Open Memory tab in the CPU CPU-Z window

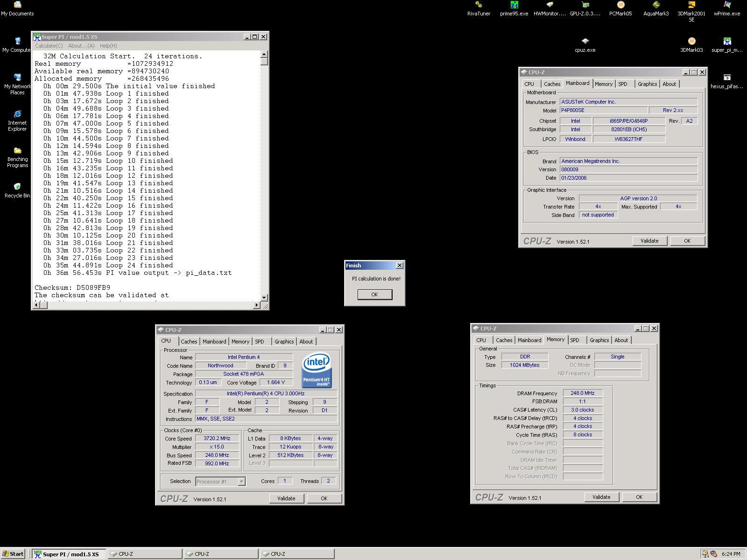240,342
